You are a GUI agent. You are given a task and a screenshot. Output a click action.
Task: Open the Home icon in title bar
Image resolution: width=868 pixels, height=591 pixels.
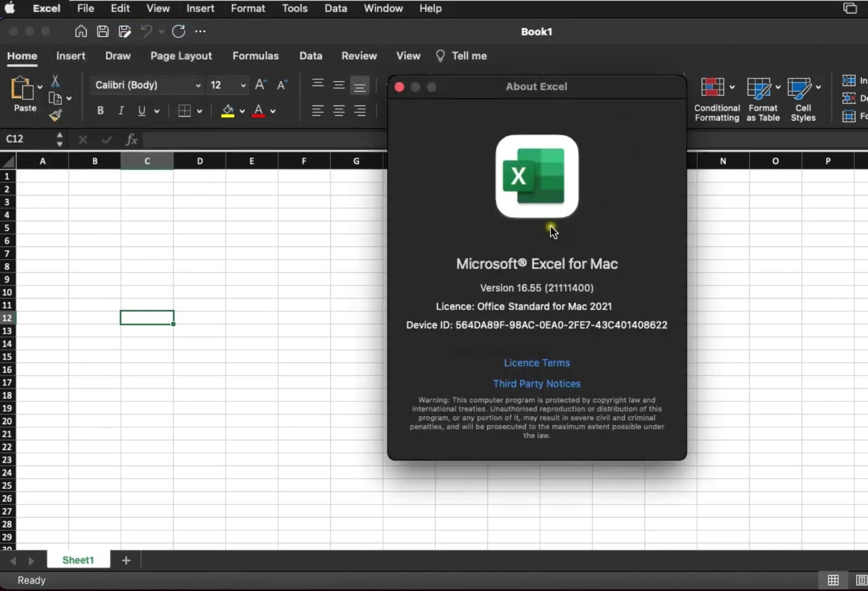(81, 31)
